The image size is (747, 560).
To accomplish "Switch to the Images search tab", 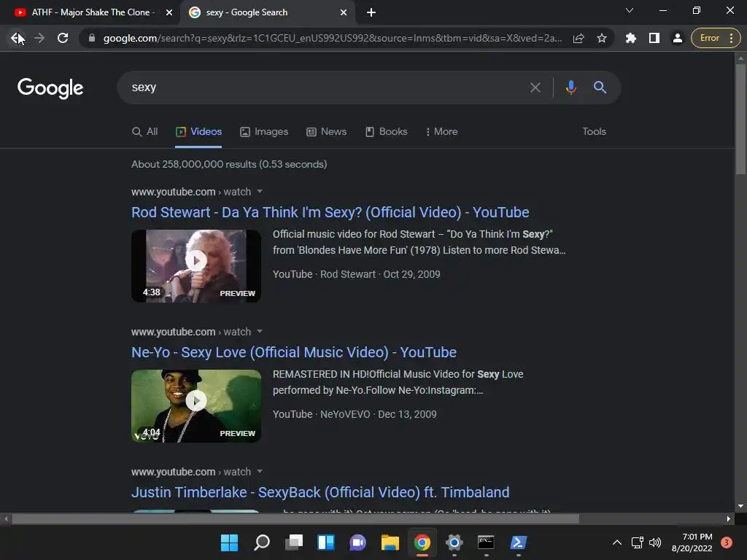I will click(264, 132).
